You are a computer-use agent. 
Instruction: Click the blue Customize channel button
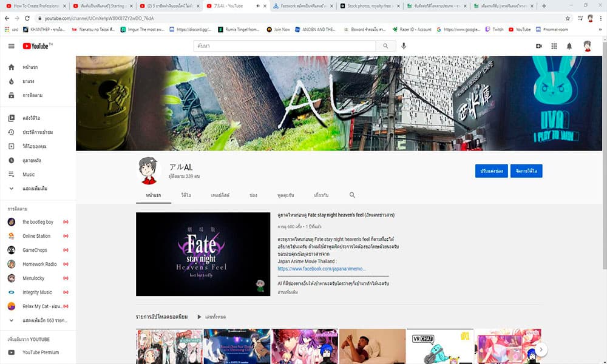(491, 171)
